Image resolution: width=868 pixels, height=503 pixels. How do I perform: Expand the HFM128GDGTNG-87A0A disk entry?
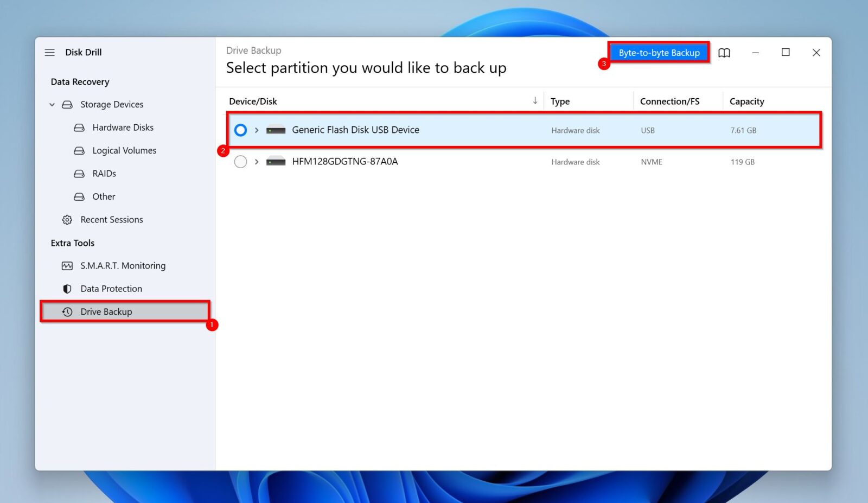(x=256, y=161)
